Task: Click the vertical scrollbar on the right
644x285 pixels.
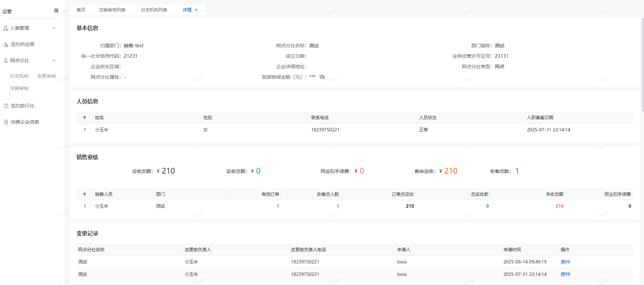Action: (642, 64)
